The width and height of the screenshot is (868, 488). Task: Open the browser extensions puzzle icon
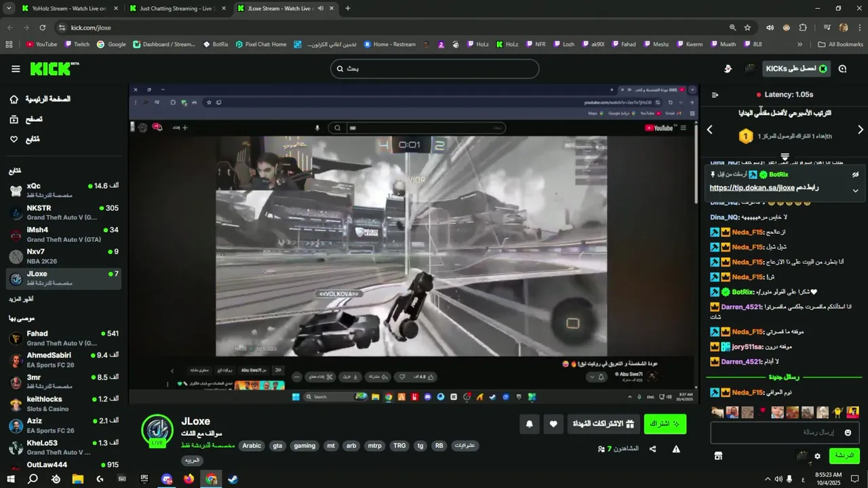803,28
